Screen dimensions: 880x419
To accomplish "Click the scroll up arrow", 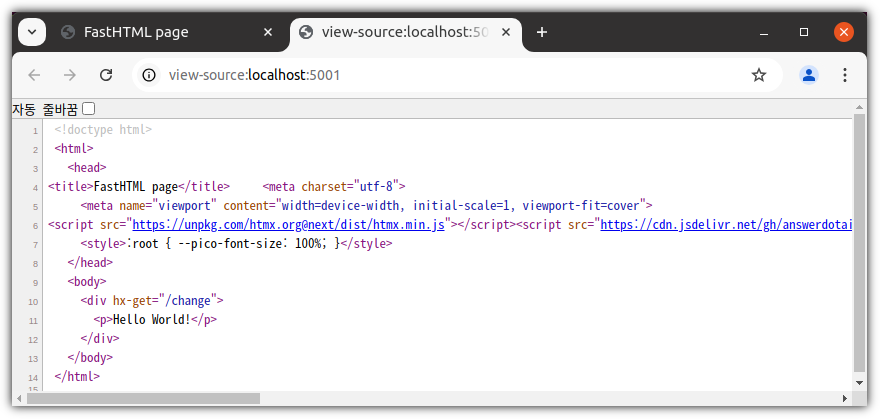I will point(859,107).
